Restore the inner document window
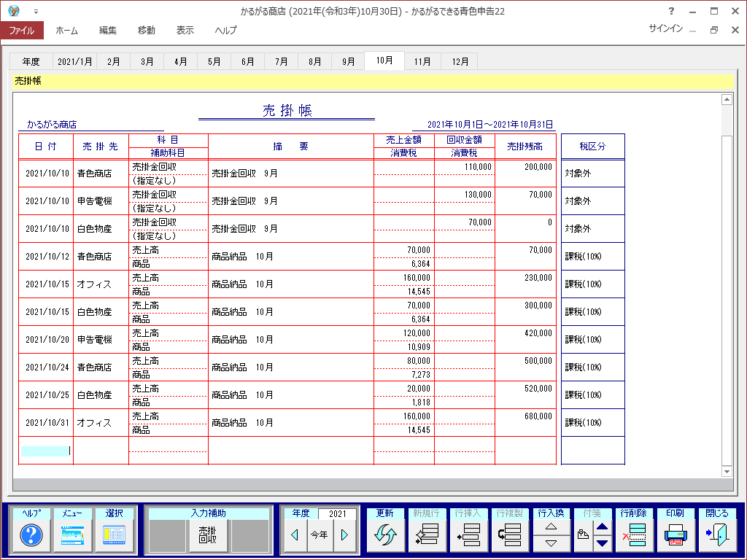This screenshot has height=560, width=747. click(x=713, y=29)
